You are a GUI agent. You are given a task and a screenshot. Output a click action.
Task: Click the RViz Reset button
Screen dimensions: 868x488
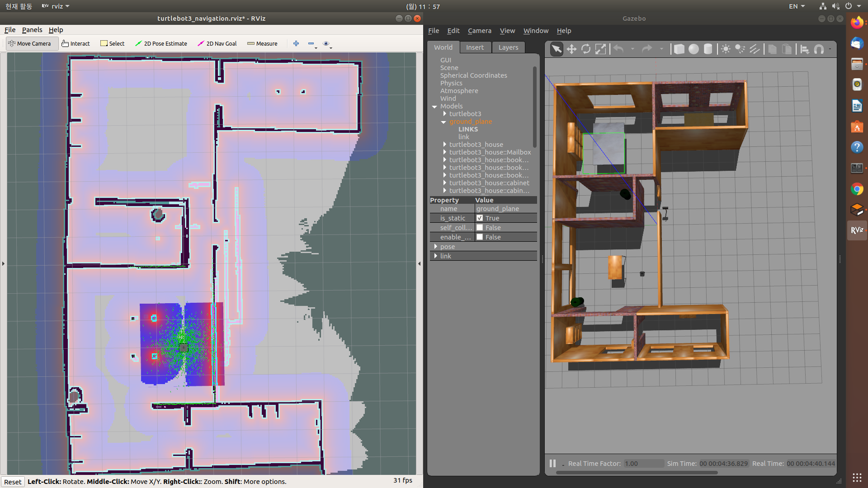coord(13,482)
